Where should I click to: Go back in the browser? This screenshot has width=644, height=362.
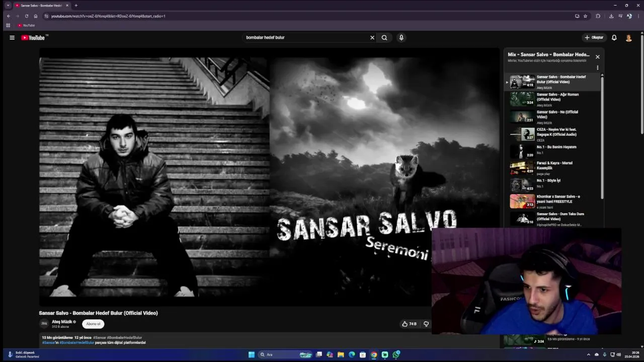pyautogui.click(x=9, y=16)
